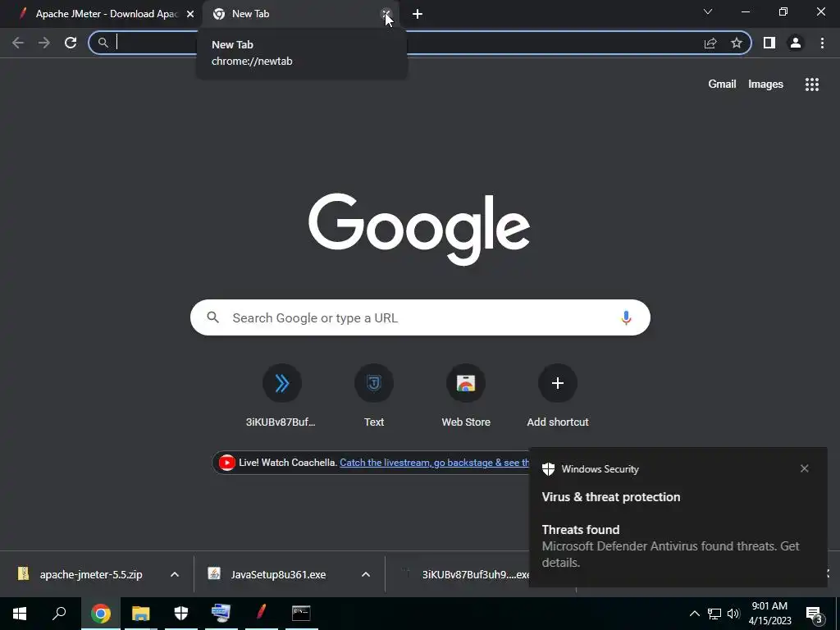Expand options for apache-jmeter-5.5.zip download
Screen dimensions: 840x630
click(x=175, y=574)
